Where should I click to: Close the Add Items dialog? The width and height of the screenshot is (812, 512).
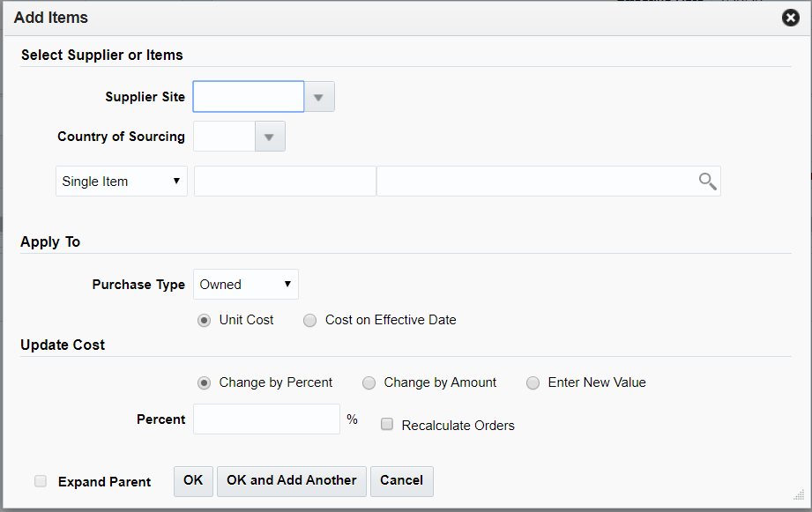point(790,17)
